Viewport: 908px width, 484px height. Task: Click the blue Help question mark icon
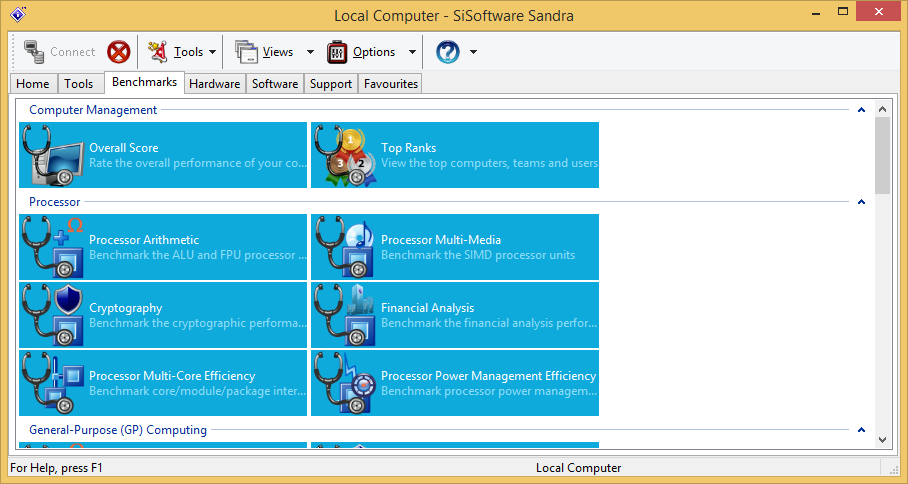[448, 52]
